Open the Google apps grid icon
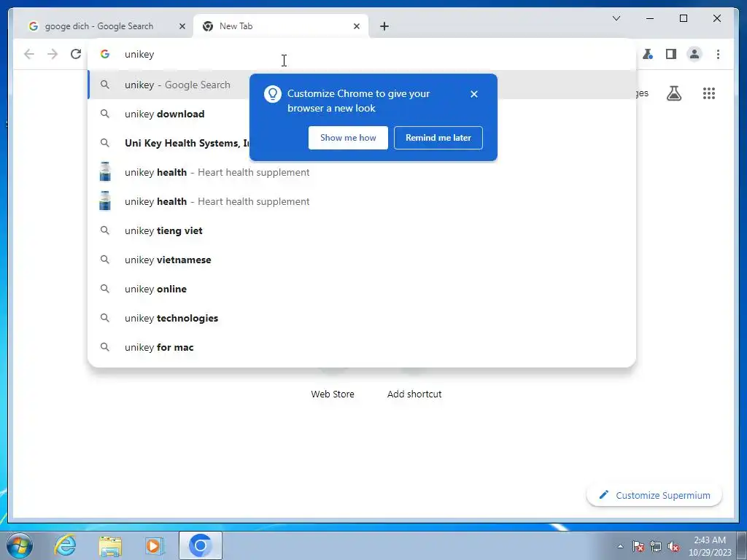The image size is (747, 560). point(709,93)
